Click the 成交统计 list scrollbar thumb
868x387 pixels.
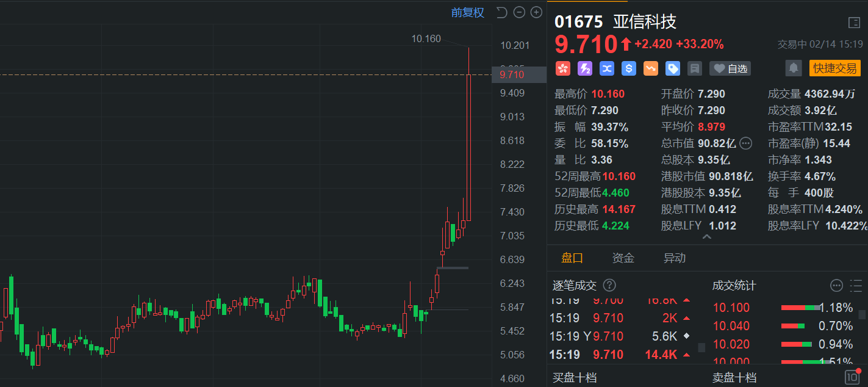(x=862, y=315)
